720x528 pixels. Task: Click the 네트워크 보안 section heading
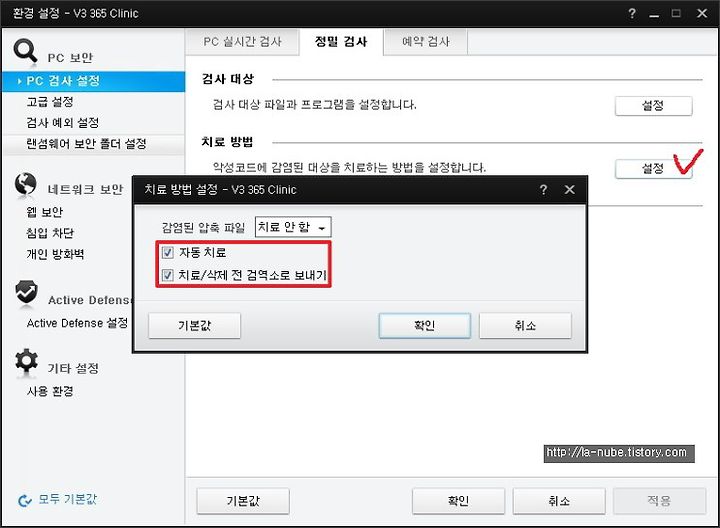point(85,189)
